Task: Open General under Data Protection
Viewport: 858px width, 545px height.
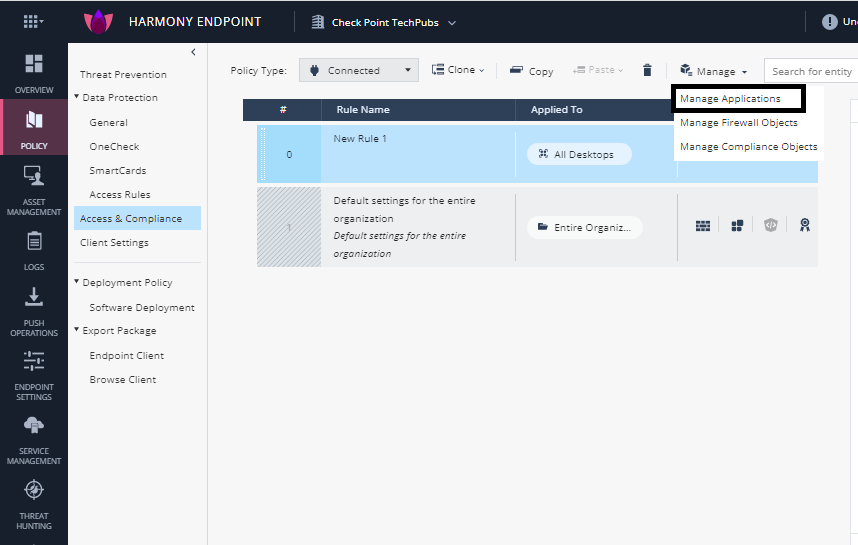Action: 108,123
